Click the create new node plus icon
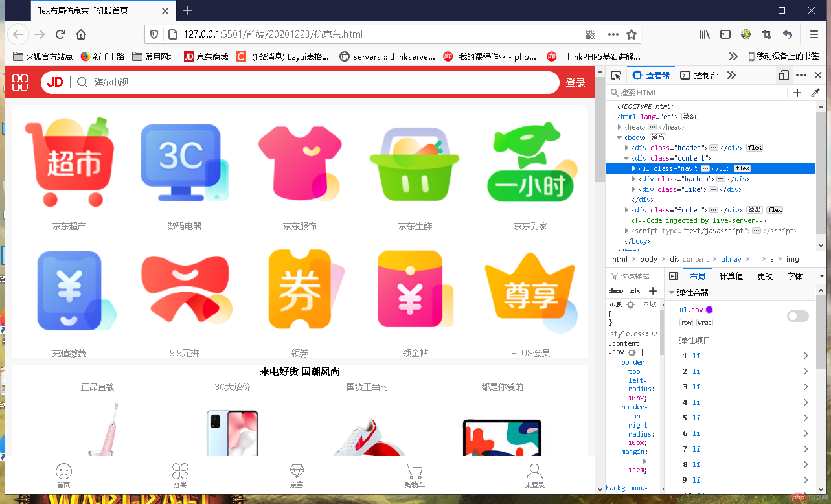 coord(797,93)
